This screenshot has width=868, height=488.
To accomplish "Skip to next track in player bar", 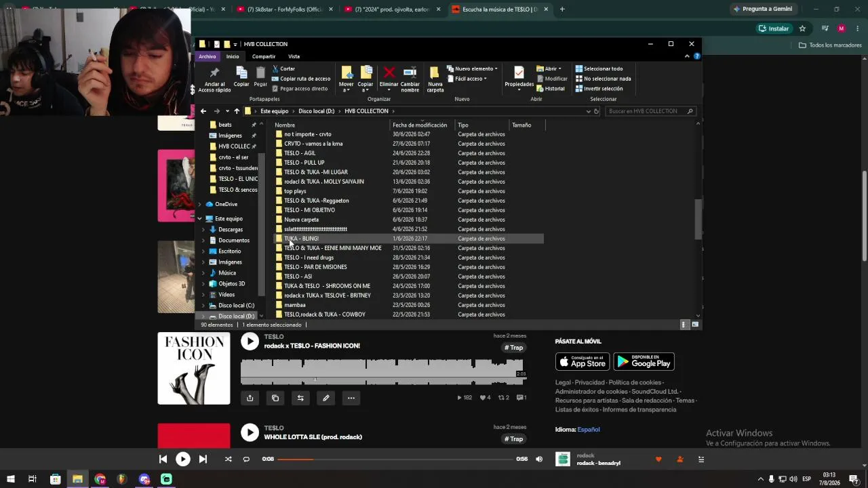I will (203, 459).
